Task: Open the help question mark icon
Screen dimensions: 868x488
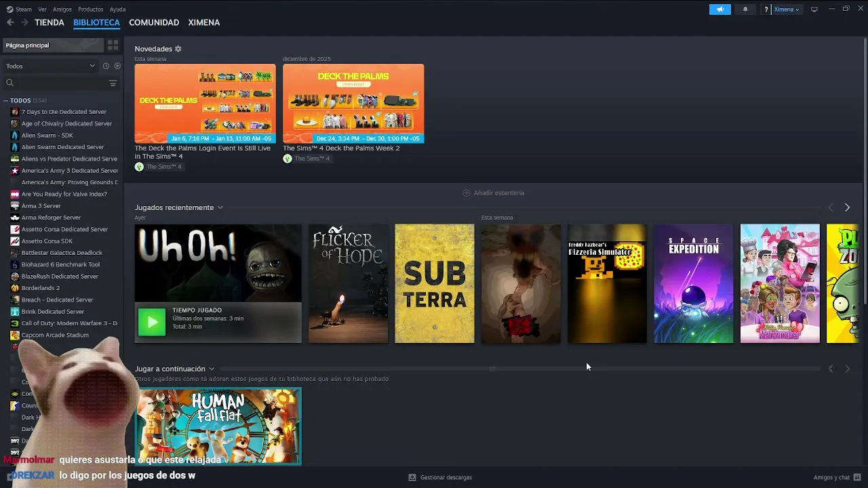Action: pos(766,9)
